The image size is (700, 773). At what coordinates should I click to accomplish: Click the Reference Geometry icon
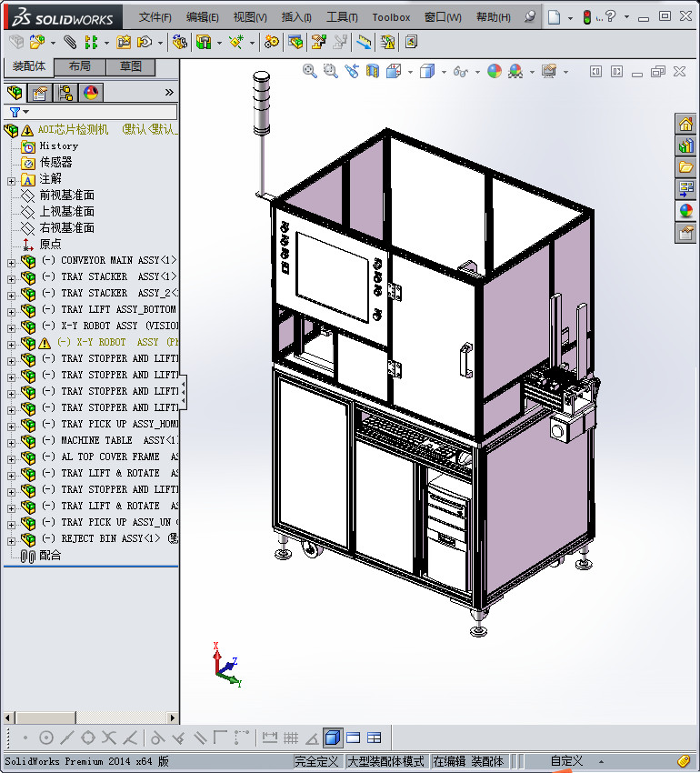pyautogui.click(x=236, y=43)
